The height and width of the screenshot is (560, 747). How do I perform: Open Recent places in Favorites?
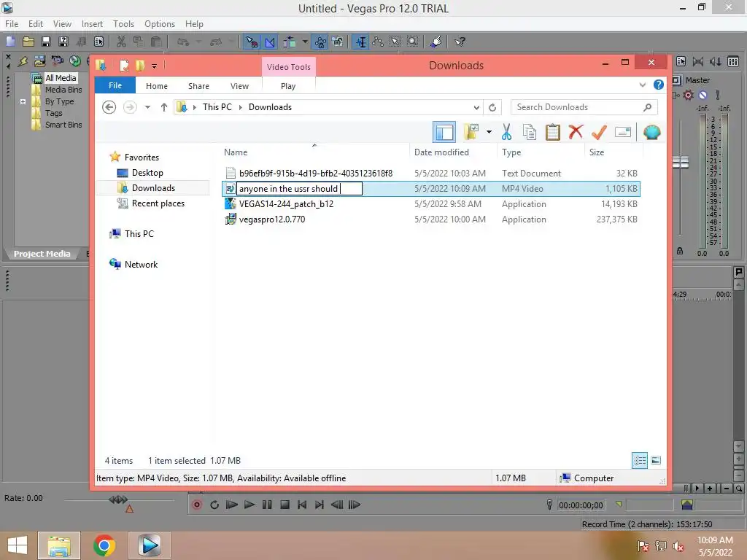coord(158,204)
